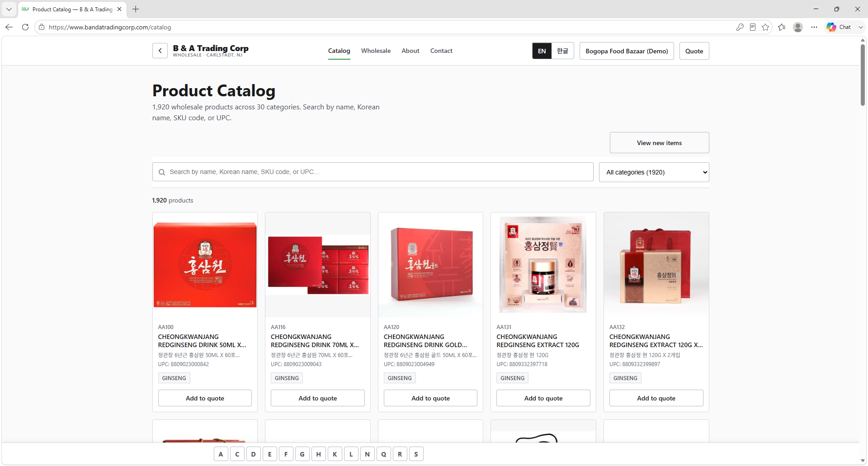Bookmark this page with star icon
868x466 pixels.
coord(765,27)
